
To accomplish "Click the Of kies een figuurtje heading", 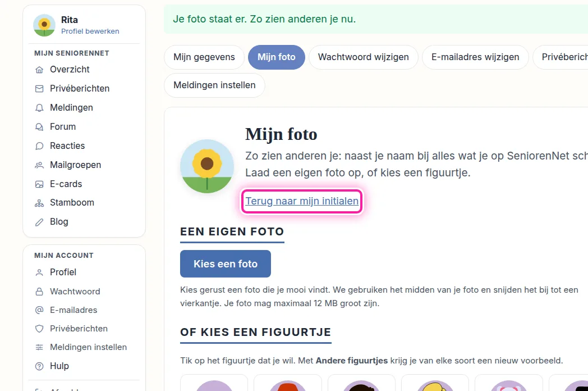I will pos(255,333).
